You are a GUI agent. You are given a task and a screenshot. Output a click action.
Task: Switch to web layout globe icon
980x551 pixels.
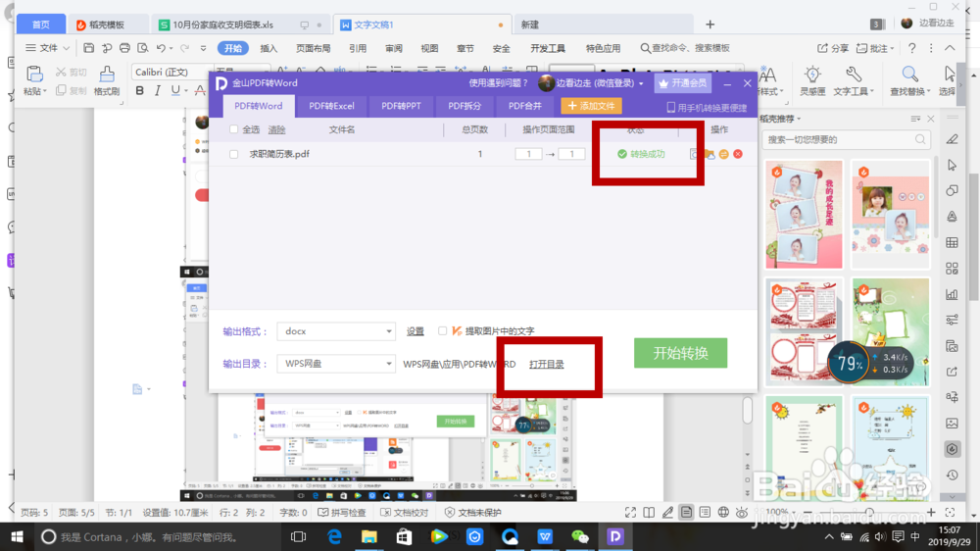coord(723,512)
